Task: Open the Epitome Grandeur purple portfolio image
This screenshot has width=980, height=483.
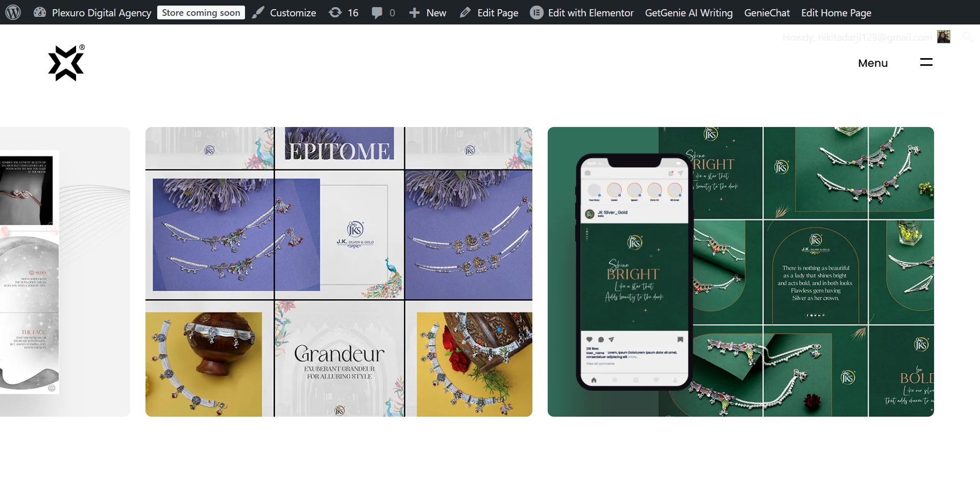Action: [339, 272]
